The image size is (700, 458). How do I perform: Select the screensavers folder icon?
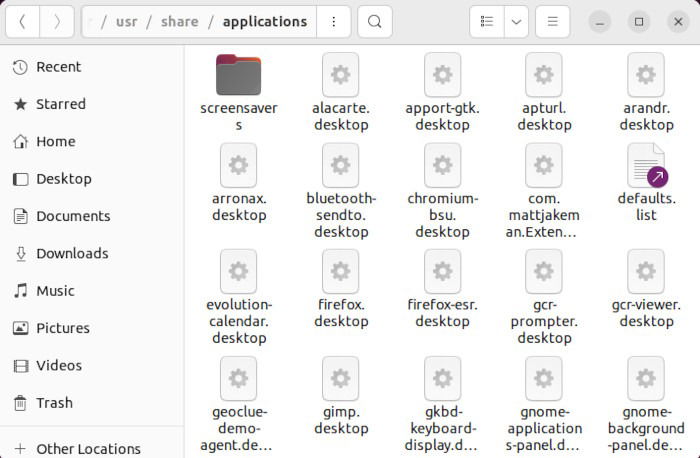point(238,75)
